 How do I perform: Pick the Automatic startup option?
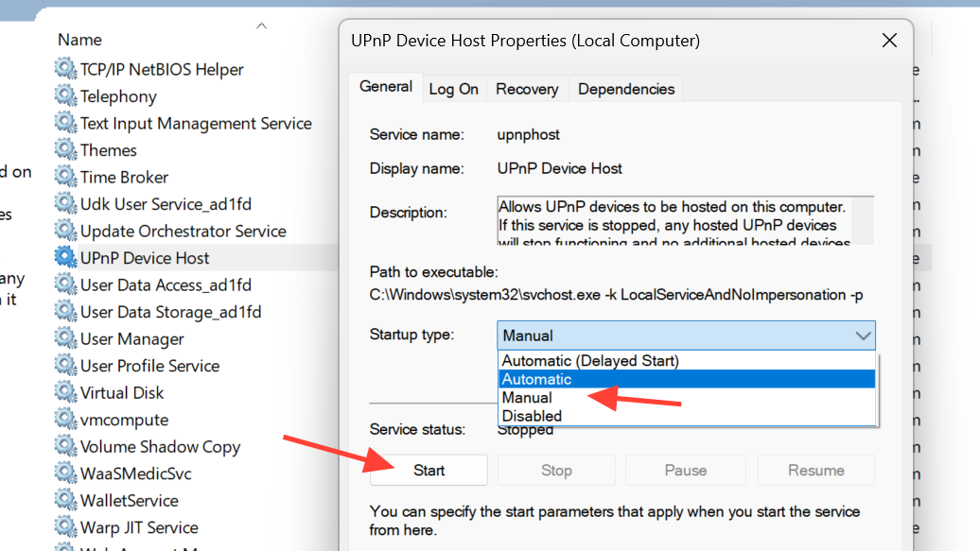[536, 379]
